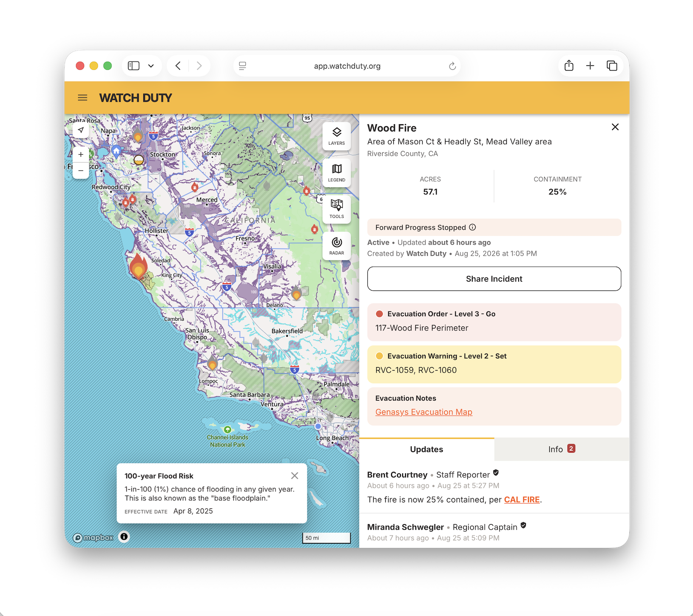The image size is (693, 616).
Task: Click blue location dot near Long Beach
Action: pyautogui.click(x=318, y=426)
